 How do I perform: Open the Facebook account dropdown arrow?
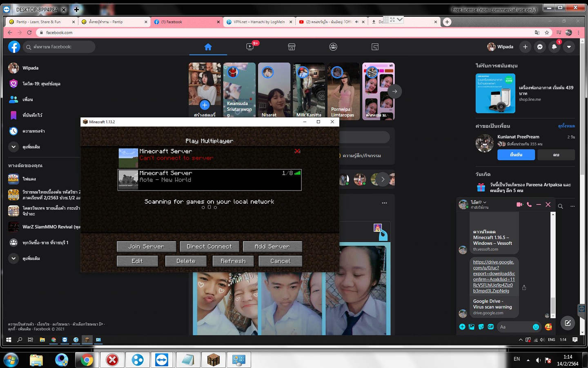569,47
